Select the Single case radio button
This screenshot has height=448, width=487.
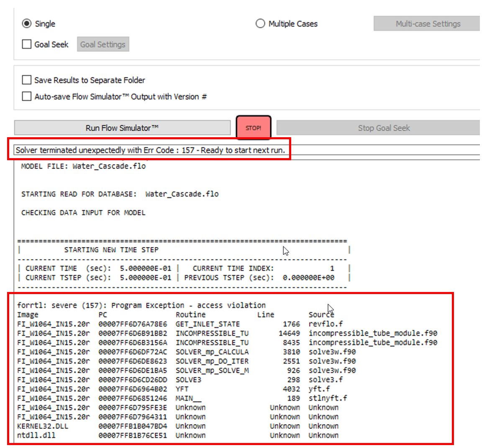click(27, 24)
